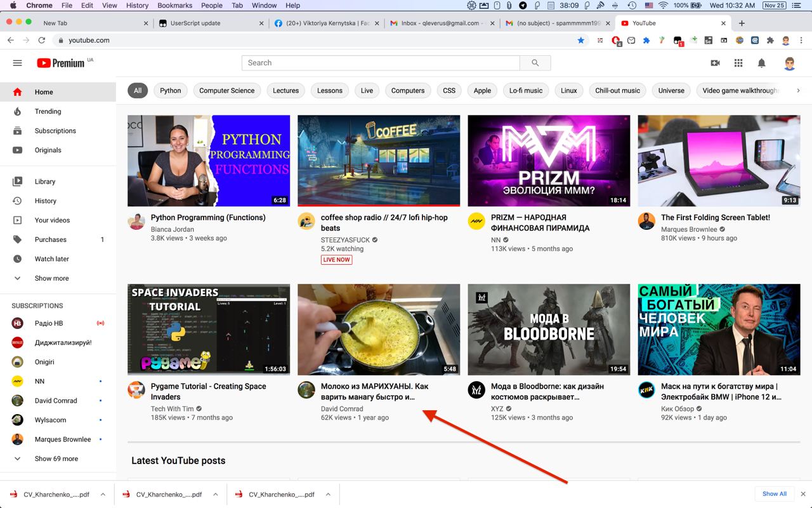Open new browser tab plus button

(742, 23)
